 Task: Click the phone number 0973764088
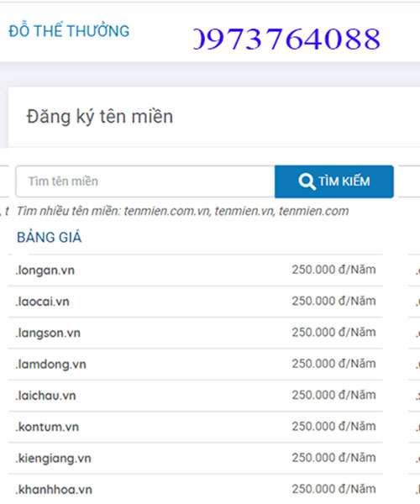coord(286,39)
